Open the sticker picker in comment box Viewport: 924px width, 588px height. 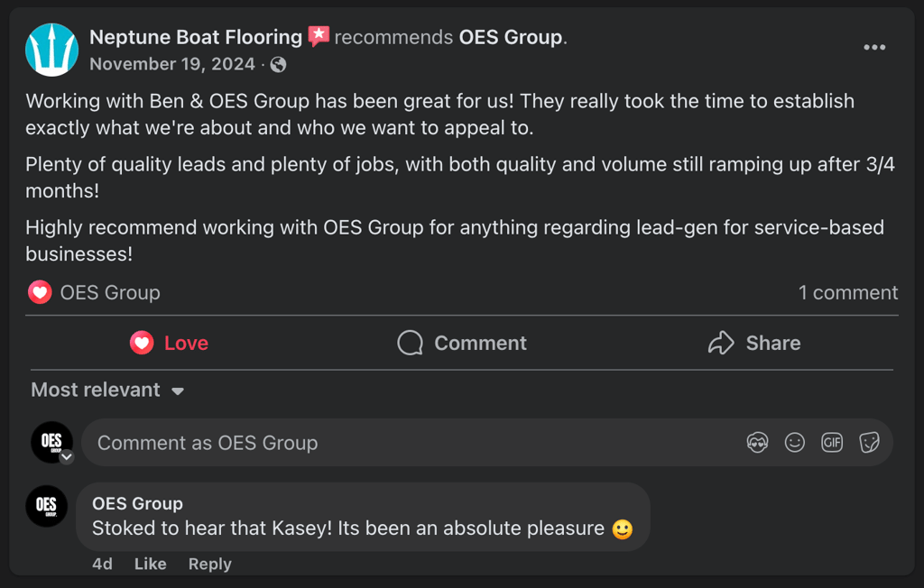(869, 443)
